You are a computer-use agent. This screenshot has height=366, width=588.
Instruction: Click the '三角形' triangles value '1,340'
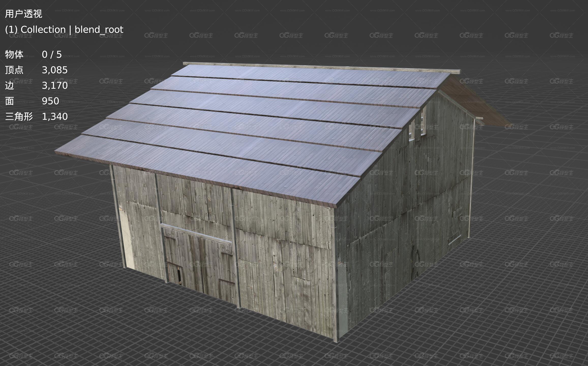pyautogui.click(x=55, y=116)
